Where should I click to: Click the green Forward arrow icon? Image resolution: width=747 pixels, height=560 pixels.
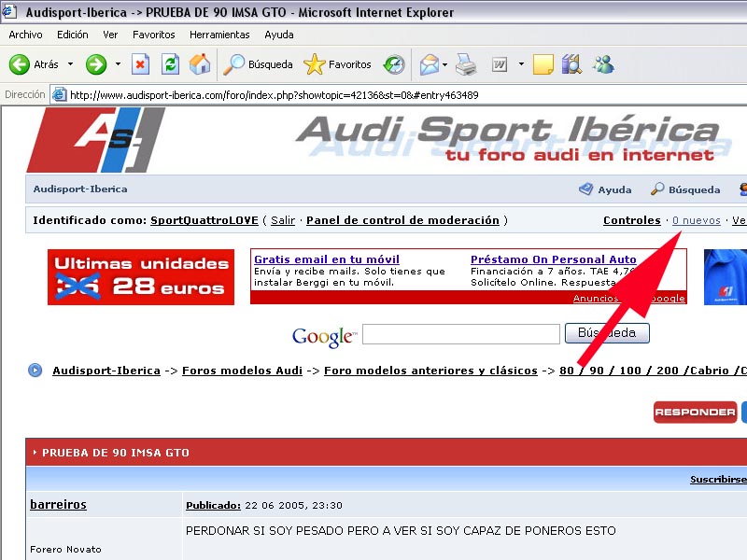pos(96,64)
